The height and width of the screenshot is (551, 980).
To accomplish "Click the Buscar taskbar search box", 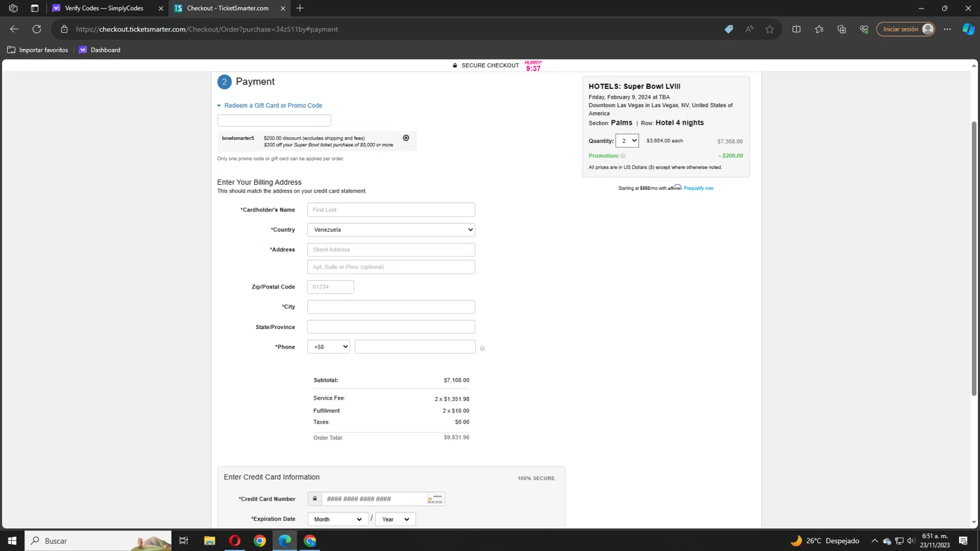I will point(98,541).
